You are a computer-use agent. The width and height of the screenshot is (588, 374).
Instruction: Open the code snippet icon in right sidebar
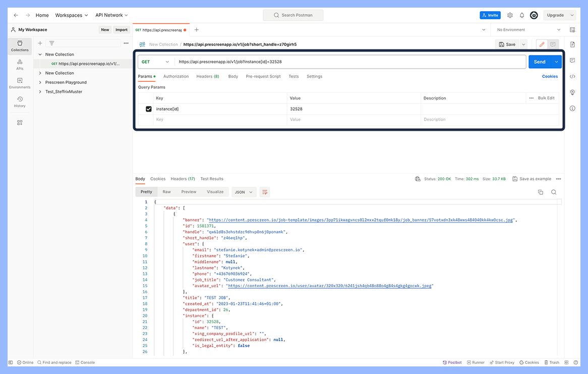[x=572, y=77]
